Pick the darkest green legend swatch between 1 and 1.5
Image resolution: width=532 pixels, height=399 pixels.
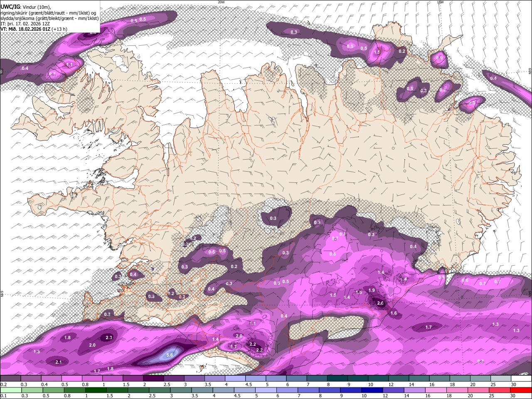[96, 390]
